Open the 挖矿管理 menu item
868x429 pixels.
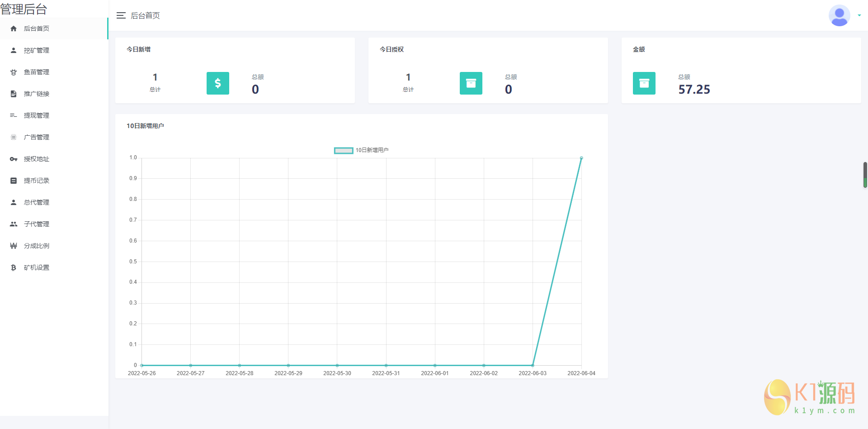(54, 50)
